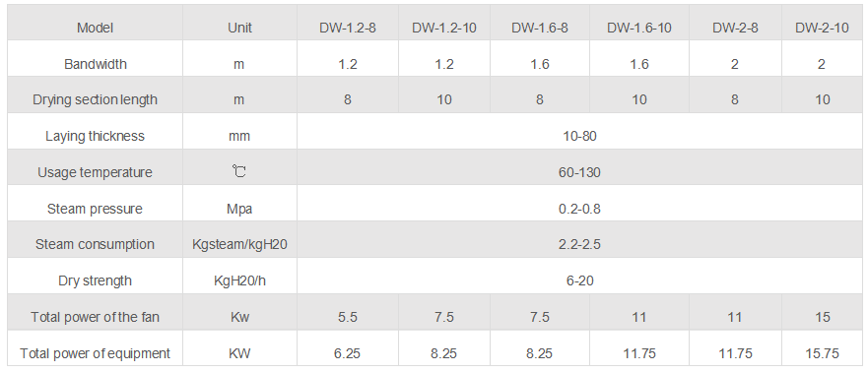Click the DW-1.2-10 model header
The image size is (868, 373).
(444, 29)
